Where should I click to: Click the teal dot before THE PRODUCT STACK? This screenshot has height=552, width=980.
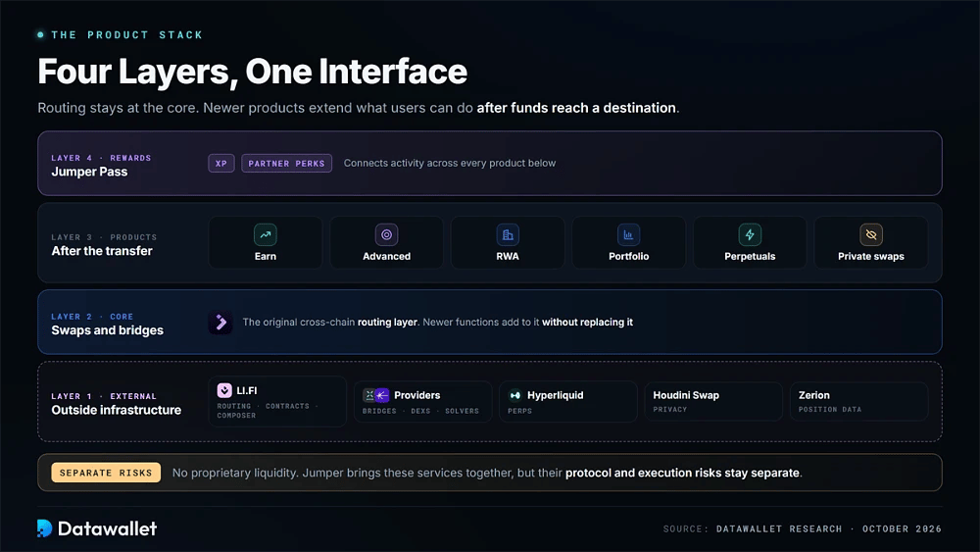click(x=40, y=35)
